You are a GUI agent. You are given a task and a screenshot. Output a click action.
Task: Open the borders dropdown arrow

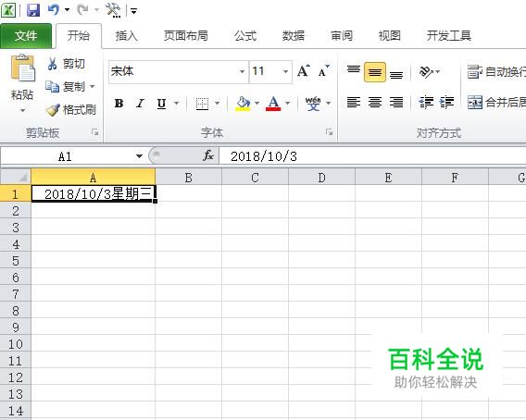tap(218, 104)
